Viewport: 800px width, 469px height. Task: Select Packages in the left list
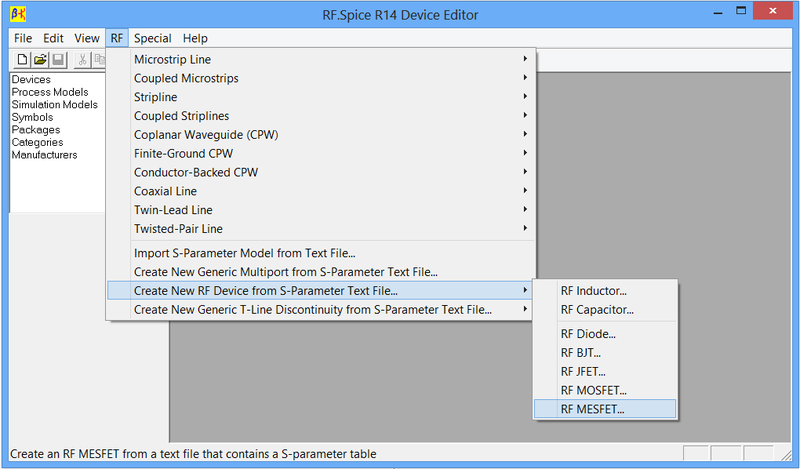(36, 130)
